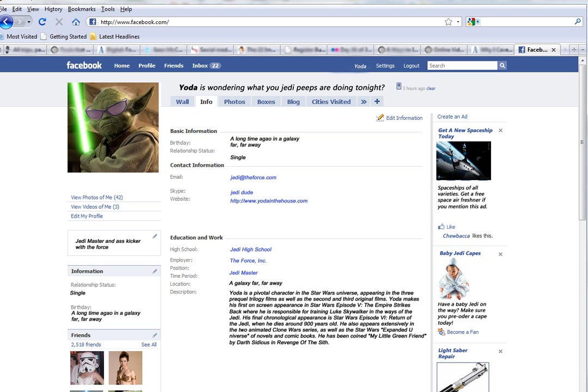588x392 pixels.
Task: Open View Videos of Me (3)
Action: click(x=95, y=207)
